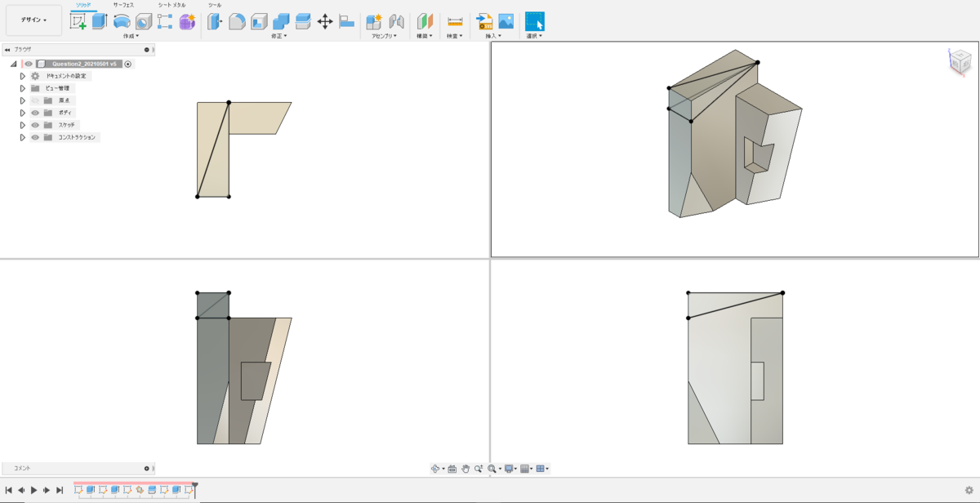Expand the ドキュメントの設定 node
The height and width of the screenshot is (503, 980).
(x=23, y=76)
